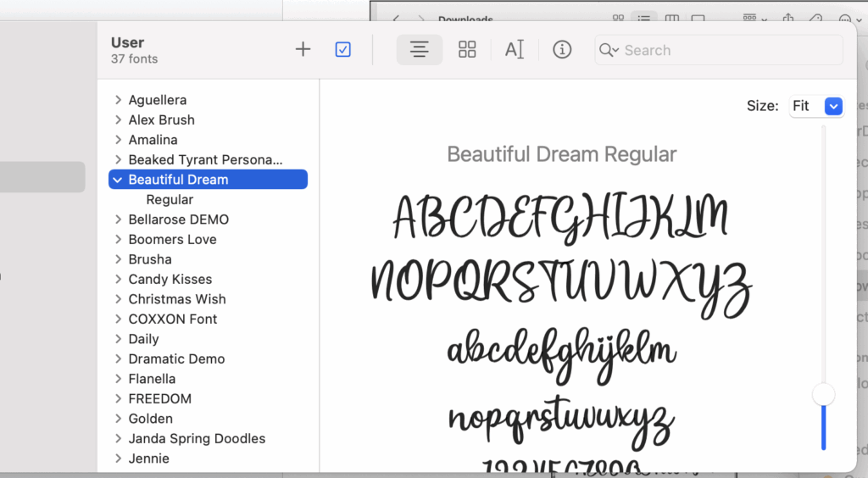Click the plus icon to add fonts
This screenshot has height=478, width=868.
(303, 50)
